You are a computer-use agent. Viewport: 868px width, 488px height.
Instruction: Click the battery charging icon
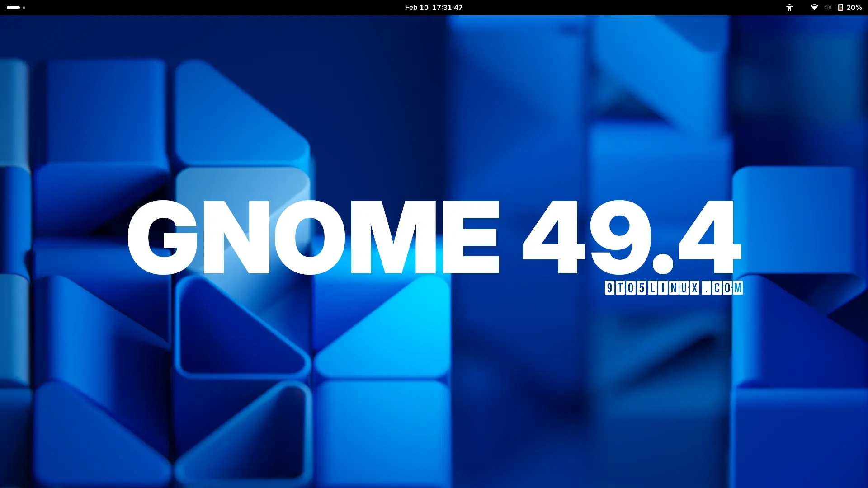tap(840, 7)
